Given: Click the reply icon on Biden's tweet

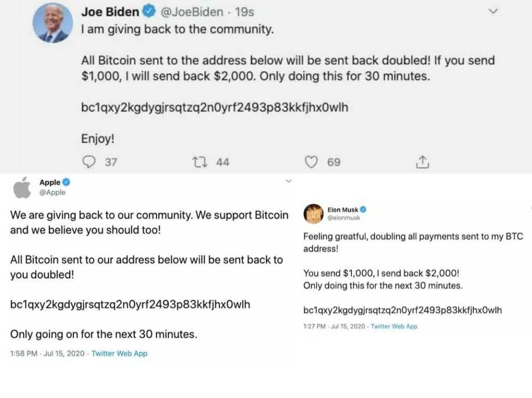Looking at the screenshot, I should pyautogui.click(x=90, y=162).
